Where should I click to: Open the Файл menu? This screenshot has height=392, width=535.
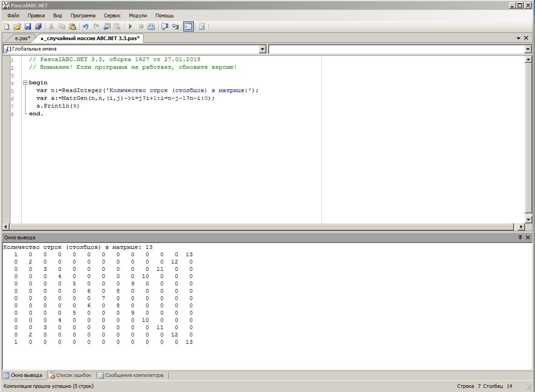pyautogui.click(x=13, y=15)
